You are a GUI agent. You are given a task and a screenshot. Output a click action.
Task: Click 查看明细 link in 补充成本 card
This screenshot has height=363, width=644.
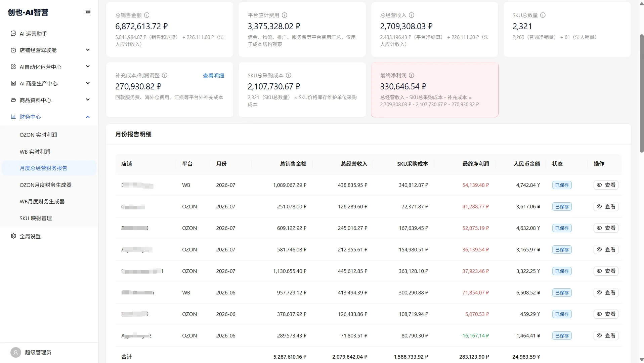[213, 76]
